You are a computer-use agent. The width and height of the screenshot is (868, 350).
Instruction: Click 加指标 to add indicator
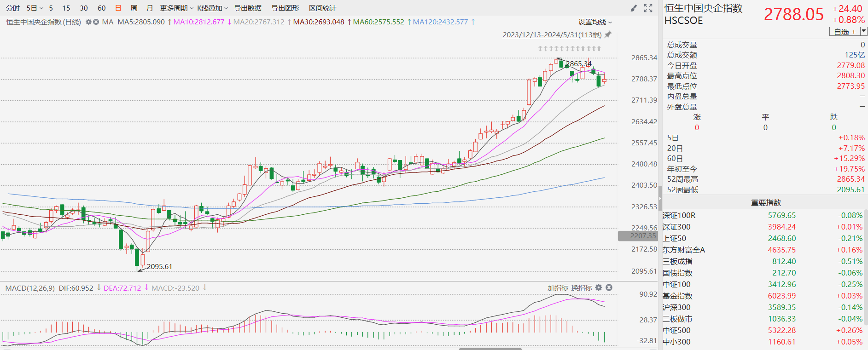click(558, 287)
